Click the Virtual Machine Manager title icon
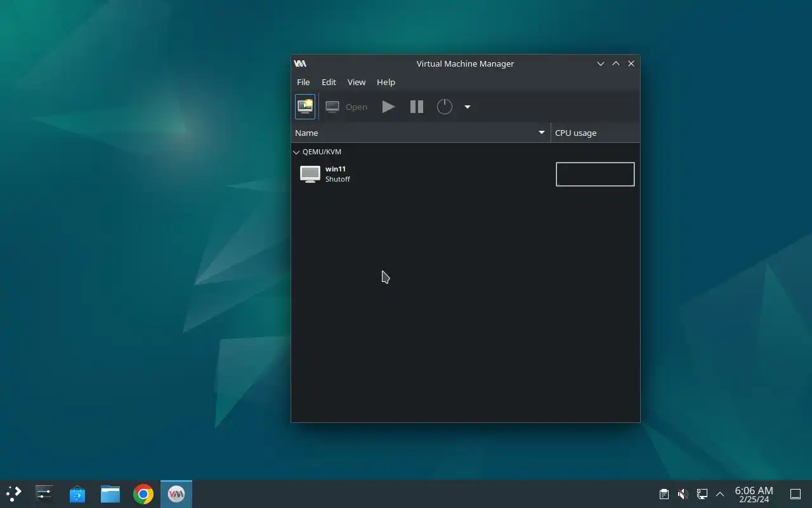The height and width of the screenshot is (508, 812). (300, 63)
